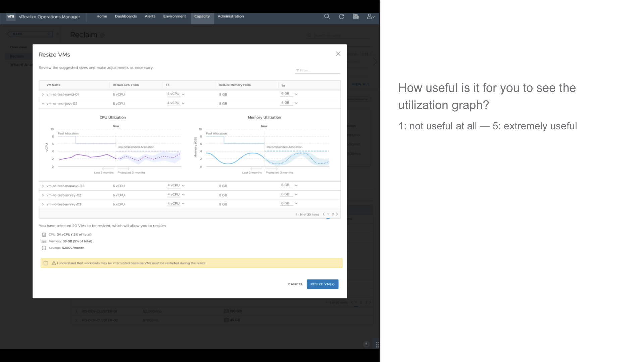Image resolution: width=644 pixels, height=362 pixels.
Task: Collapse the vm-rd-test-josh-02 row
Action: click(x=43, y=104)
